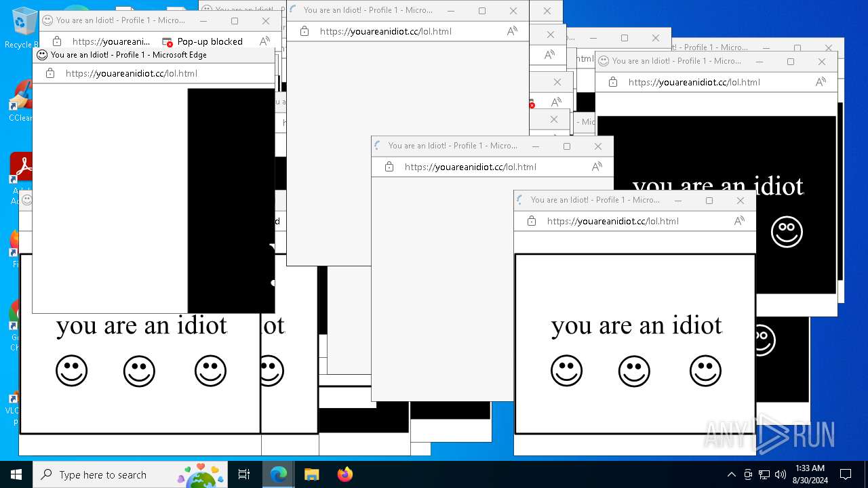Maximize the blank mid-screen Edge window

[x=567, y=146]
